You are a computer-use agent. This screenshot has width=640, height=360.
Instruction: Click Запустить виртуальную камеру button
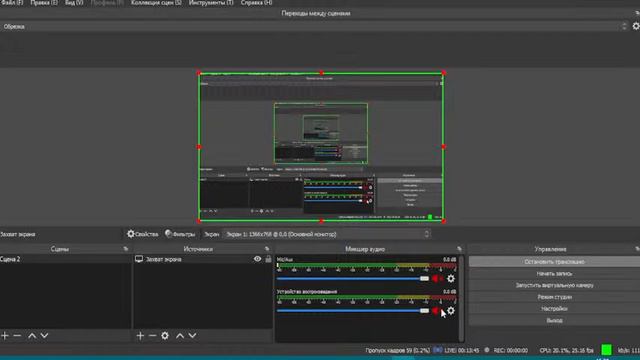[554, 285]
